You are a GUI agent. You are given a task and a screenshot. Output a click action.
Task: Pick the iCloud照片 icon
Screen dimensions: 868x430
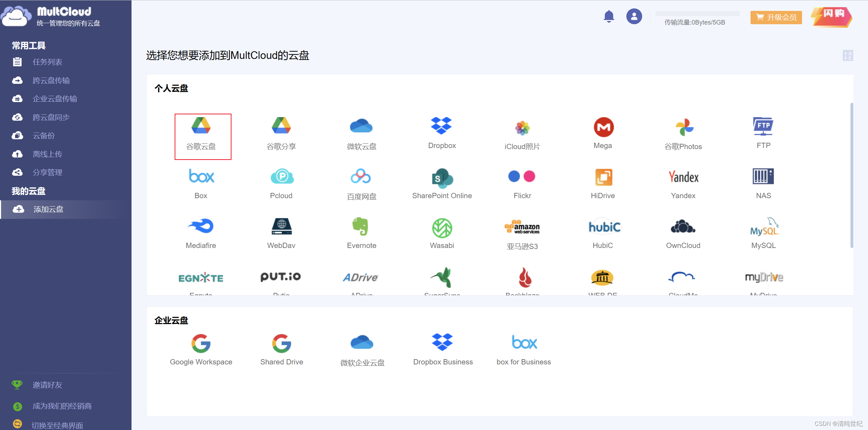[522, 128]
